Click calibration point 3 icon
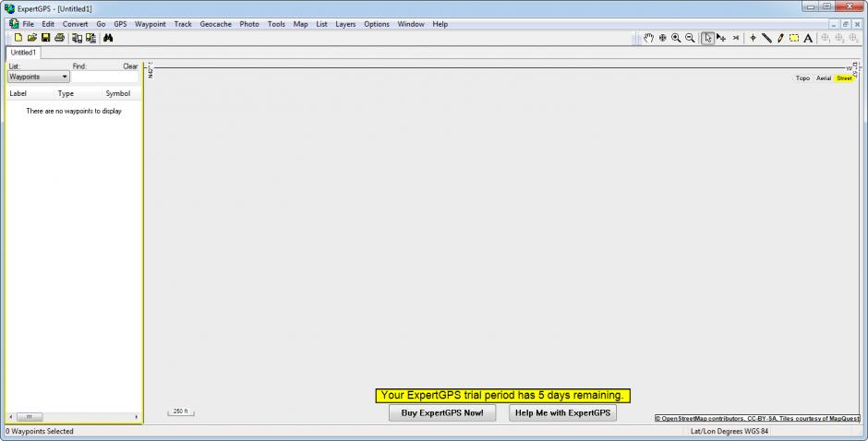This screenshot has width=868, height=441. pyautogui.click(x=853, y=38)
